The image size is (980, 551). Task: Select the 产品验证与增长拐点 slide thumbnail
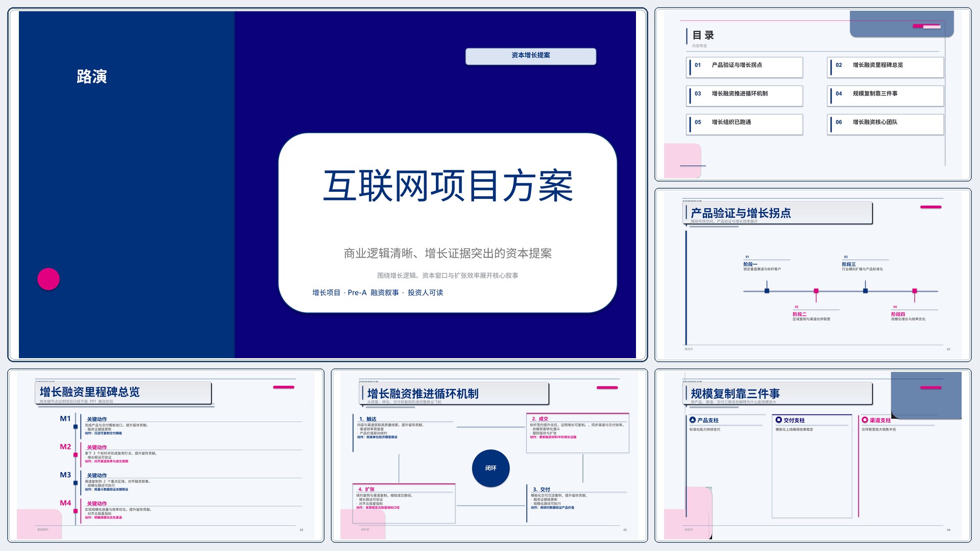[x=813, y=275]
